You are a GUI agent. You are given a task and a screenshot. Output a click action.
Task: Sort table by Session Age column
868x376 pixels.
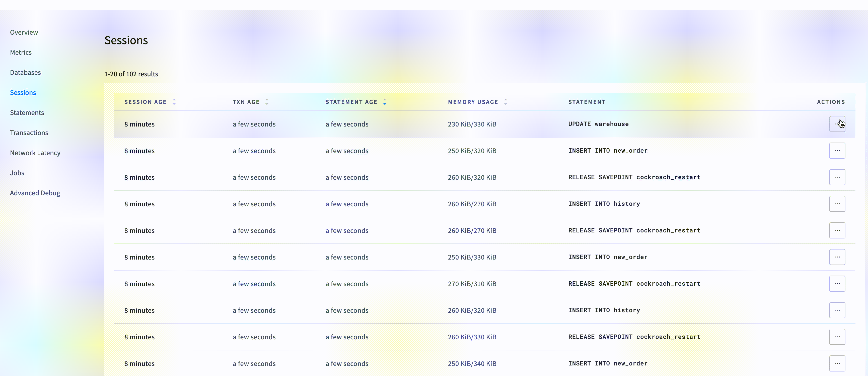pos(146,102)
